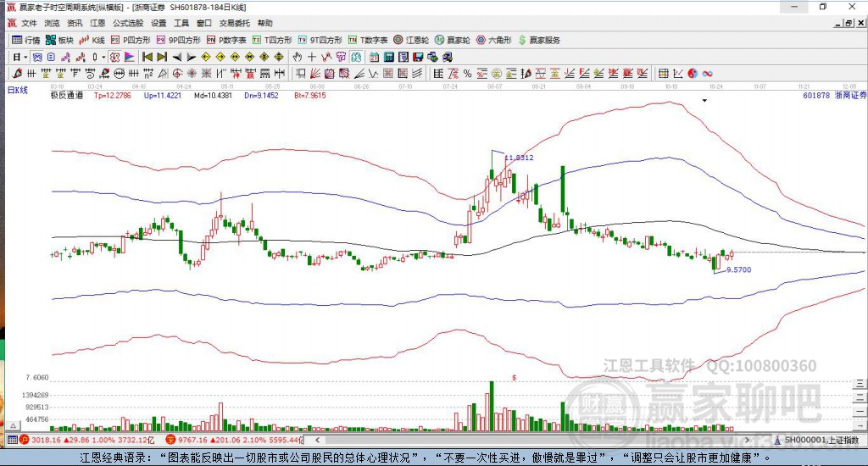Open the 江恩 menu
This screenshot has height=466, width=868.
tap(97, 23)
